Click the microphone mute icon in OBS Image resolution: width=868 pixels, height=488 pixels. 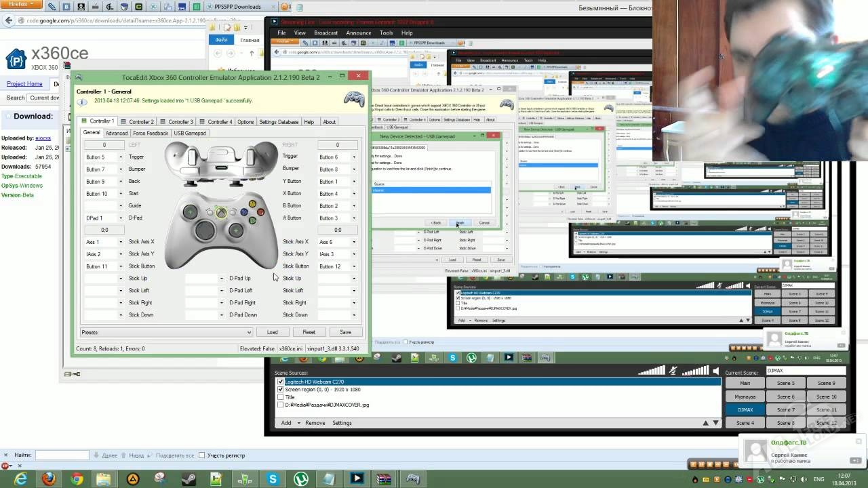coord(673,371)
